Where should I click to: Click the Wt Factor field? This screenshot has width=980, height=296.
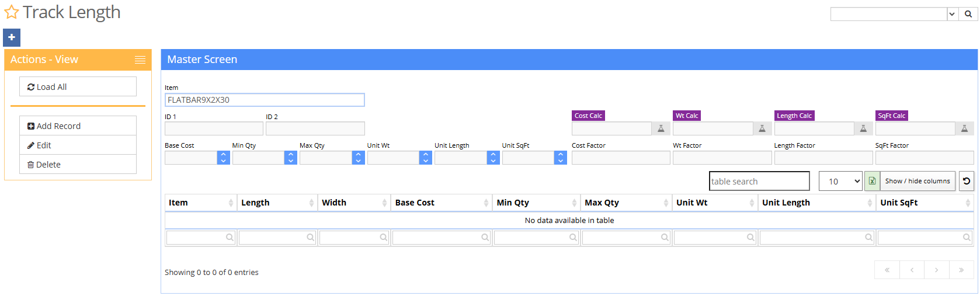722,158
